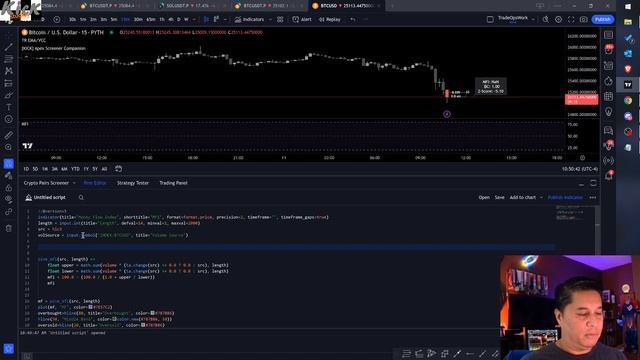Expand the timeframe dropdown arrow after W
The image size is (640, 360).
(194, 19)
